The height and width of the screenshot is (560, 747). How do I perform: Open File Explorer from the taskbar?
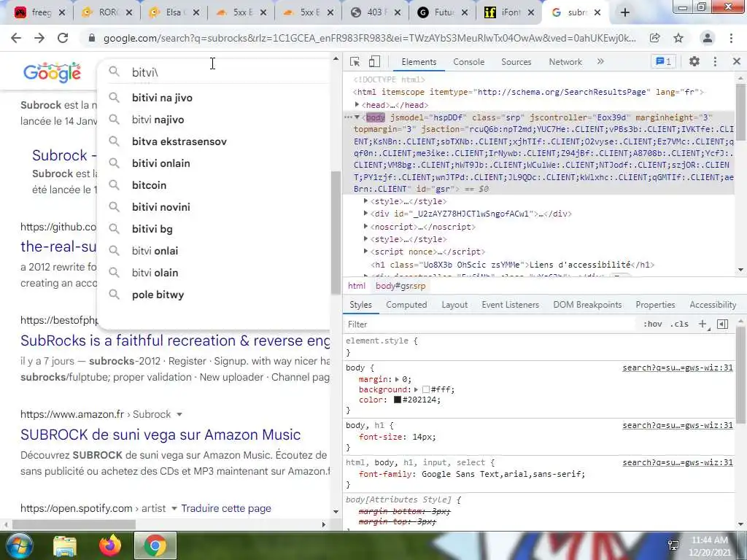(x=64, y=545)
